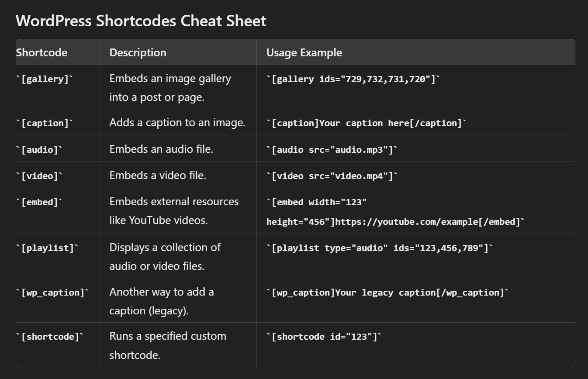Select the shortcode id="123" example
The height and width of the screenshot is (379, 588).
tap(324, 337)
